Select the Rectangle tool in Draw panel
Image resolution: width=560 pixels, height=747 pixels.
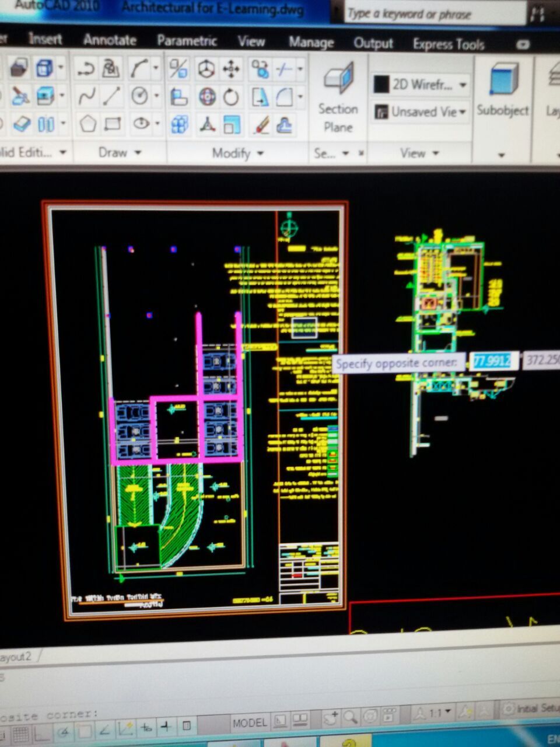click(113, 124)
